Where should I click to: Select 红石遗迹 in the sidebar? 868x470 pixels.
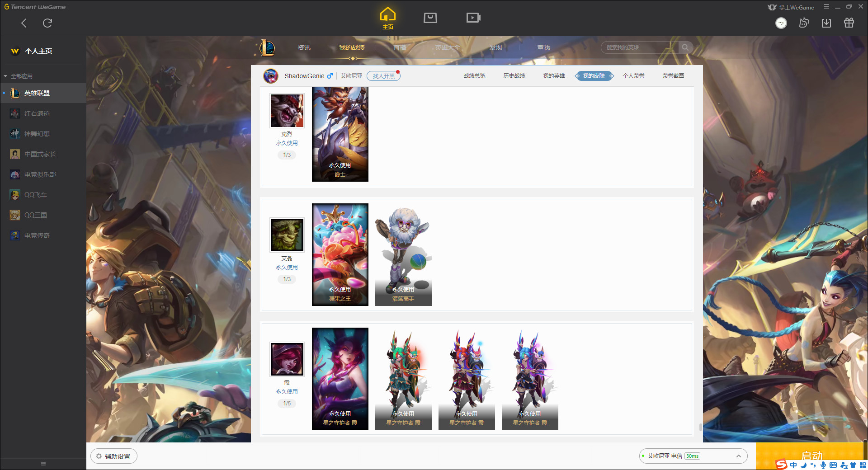43,113
